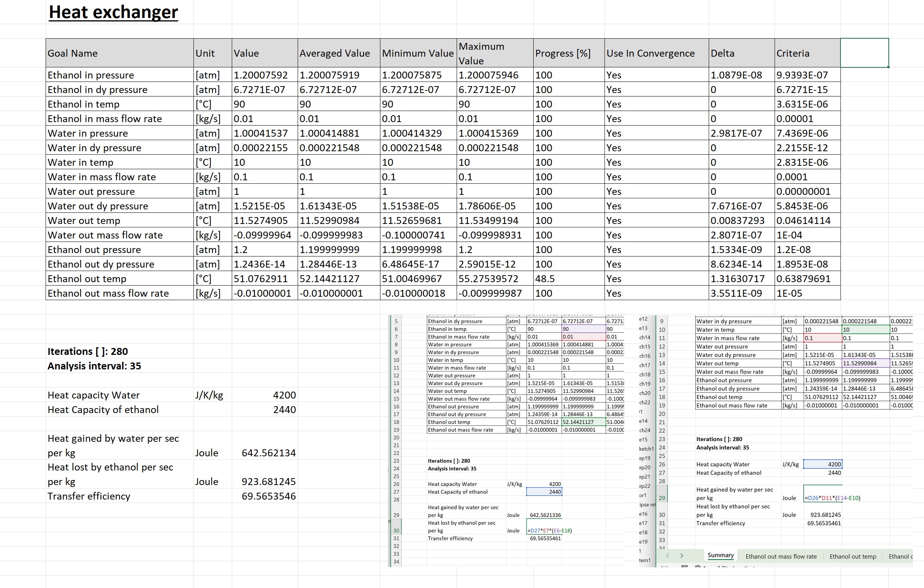Open the Ethanol out temp sheet tab
Screen dimensions: 924x588
[853, 556]
